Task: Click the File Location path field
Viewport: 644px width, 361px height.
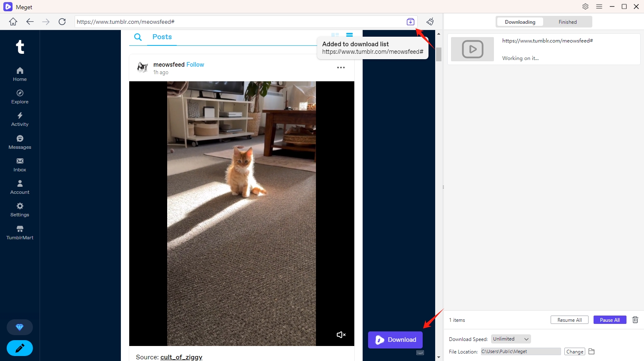Action: pos(521,351)
